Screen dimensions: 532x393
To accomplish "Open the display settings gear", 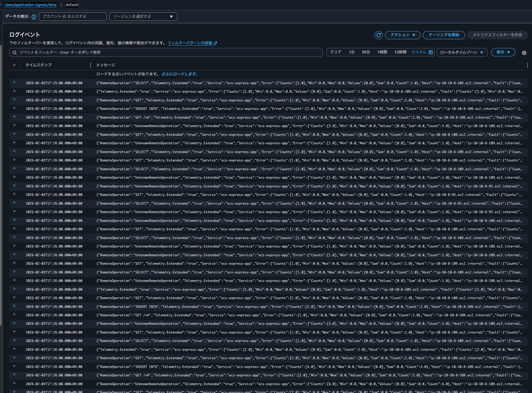I will tap(524, 53).
